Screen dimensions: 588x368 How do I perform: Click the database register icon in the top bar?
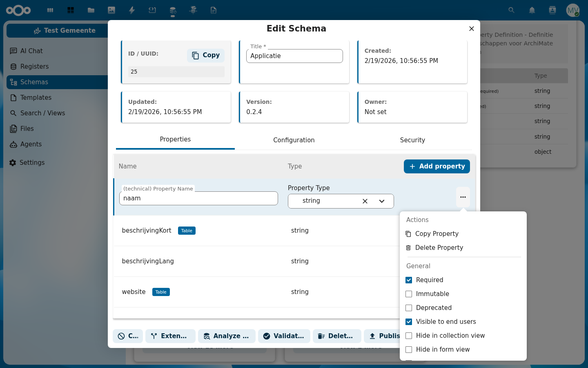[172, 10]
